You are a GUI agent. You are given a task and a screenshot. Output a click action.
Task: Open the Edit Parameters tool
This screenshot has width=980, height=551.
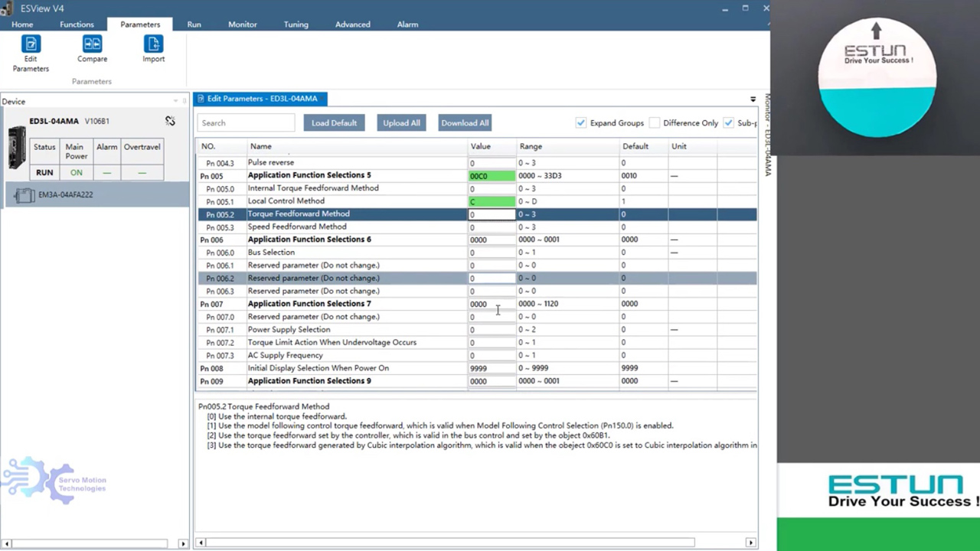(31, 45)
